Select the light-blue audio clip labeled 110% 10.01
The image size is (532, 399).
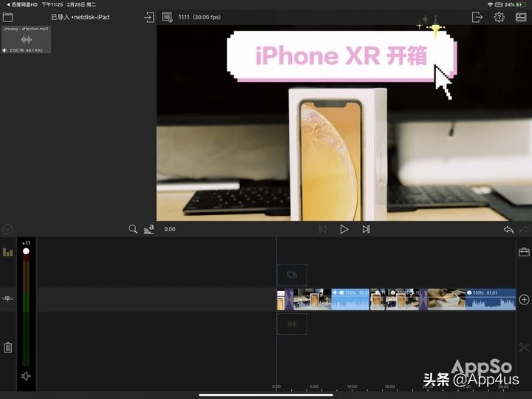350,299
